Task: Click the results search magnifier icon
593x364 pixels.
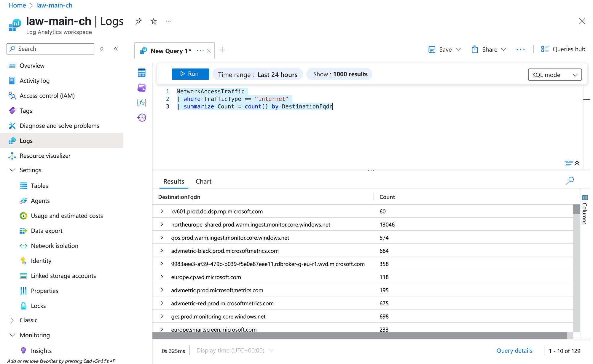Action: coord(570,181)
